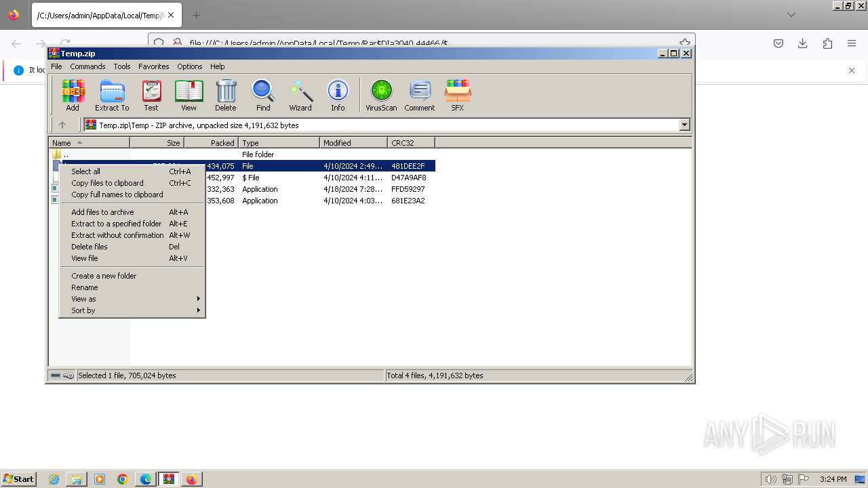
Task: Open Firefox downloads arrow icon
Action: tap(803, 43)
